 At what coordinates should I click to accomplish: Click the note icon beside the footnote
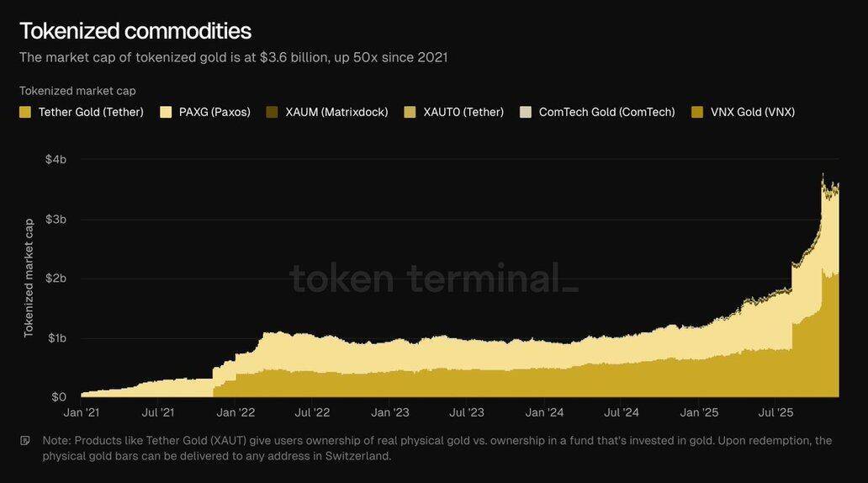point(25,441)
